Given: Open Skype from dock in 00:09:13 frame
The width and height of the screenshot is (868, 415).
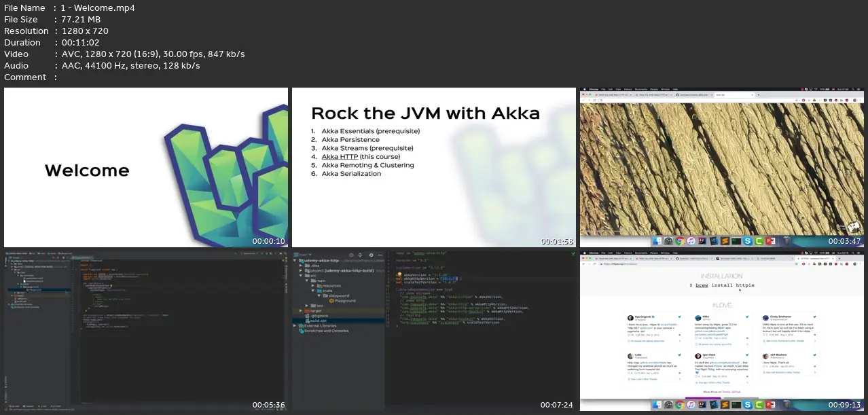Looking at the screenshot, I should (748, 405).
